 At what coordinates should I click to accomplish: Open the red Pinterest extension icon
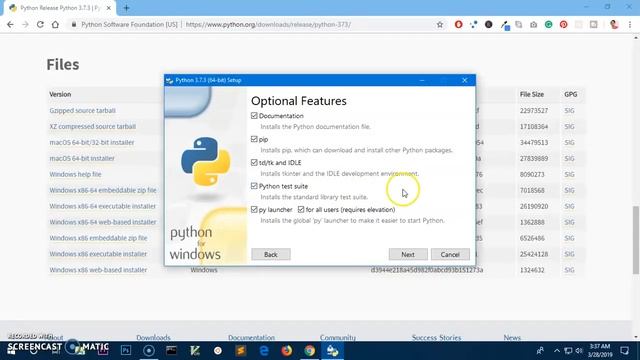coord(564,24)
